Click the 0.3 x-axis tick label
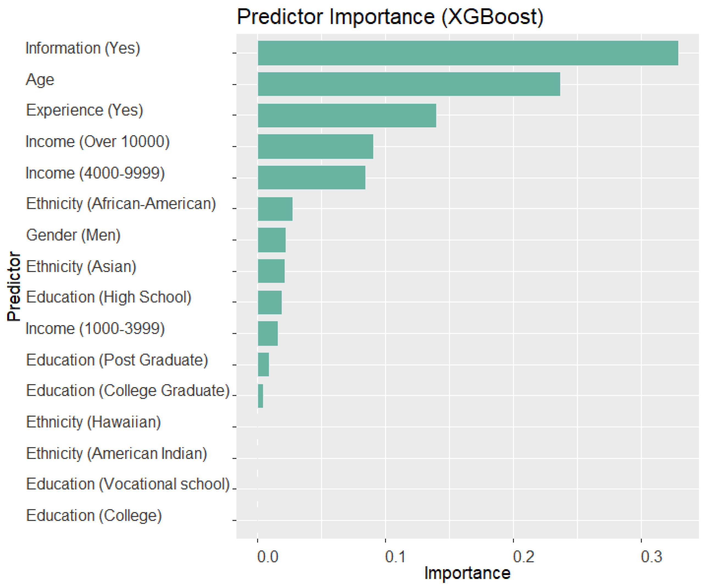Image resolution: width=706 pixels, height=588 pixels. coord(651,557)
